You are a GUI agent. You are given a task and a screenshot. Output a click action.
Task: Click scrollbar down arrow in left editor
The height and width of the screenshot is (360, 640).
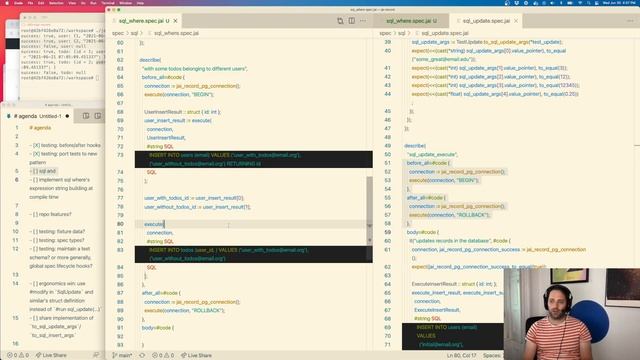point(369,225)
